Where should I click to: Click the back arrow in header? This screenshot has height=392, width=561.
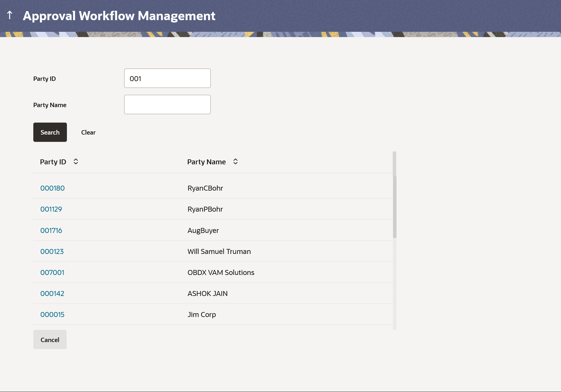pos(10,15)
